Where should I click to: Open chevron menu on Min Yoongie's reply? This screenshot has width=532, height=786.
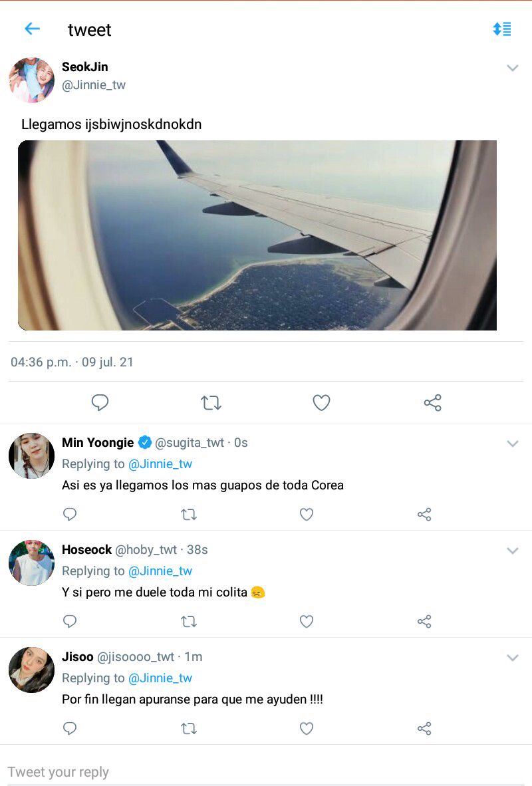(513, 444)
